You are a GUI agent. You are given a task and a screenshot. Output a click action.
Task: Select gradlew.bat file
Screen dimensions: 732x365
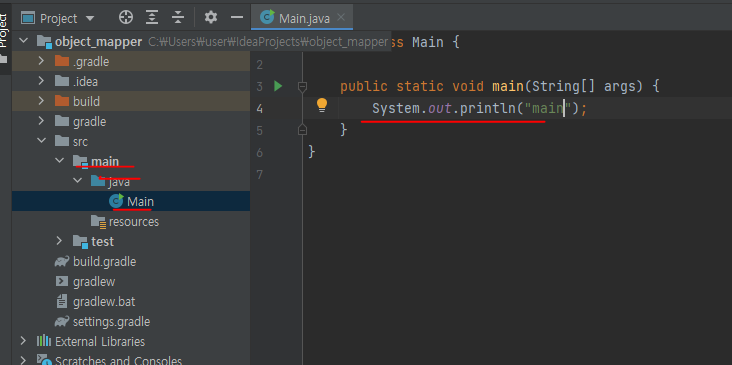(104, 302)
